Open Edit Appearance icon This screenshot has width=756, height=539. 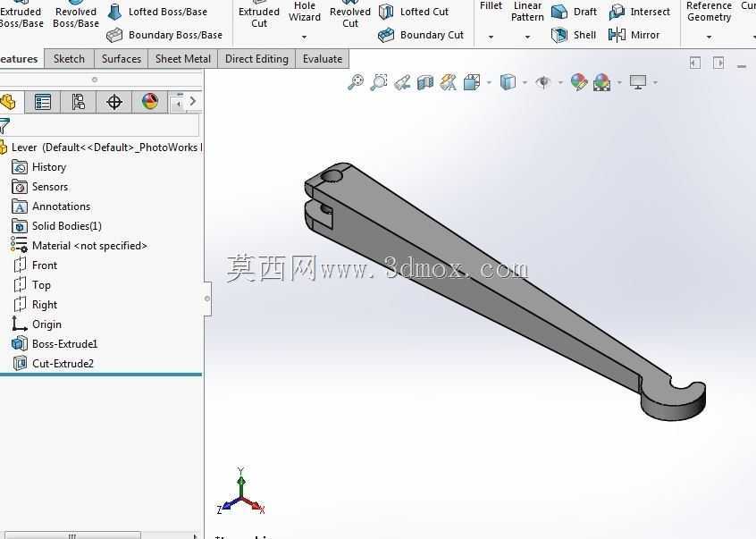579,82
